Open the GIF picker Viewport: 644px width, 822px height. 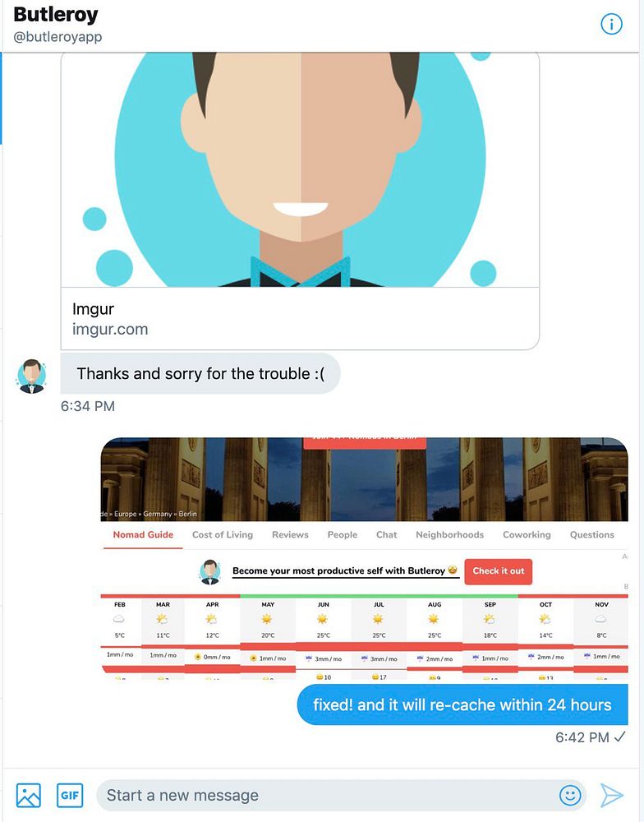[x=70, y=795]
